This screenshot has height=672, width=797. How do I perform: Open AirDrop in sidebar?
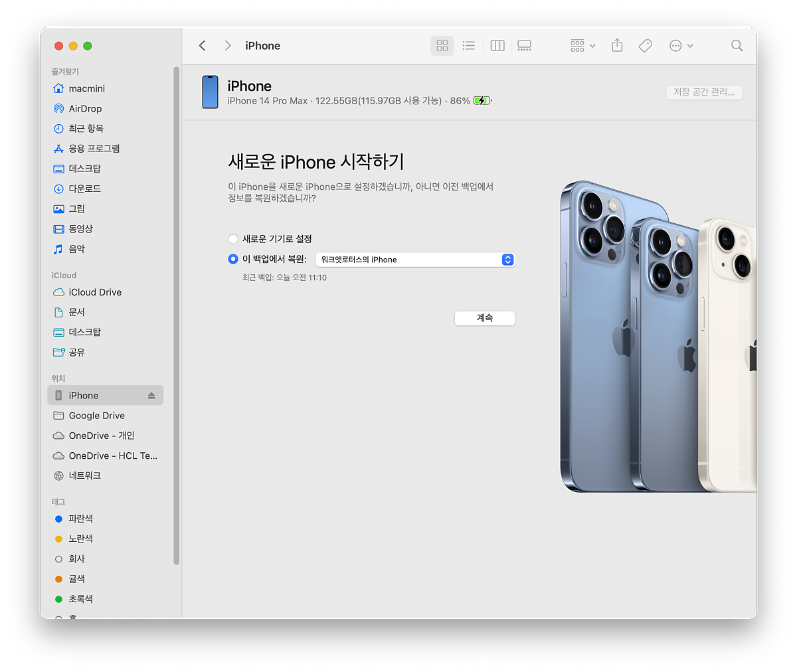[106, 108]
